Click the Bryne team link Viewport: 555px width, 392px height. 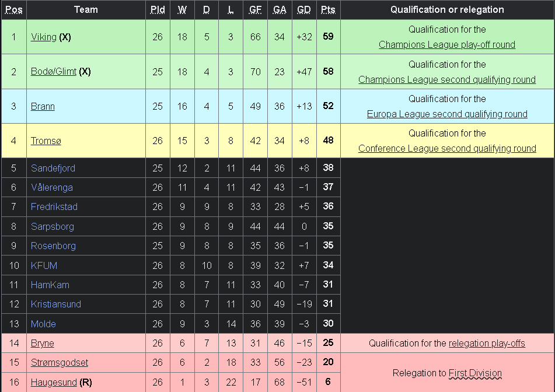coord(43,343)
